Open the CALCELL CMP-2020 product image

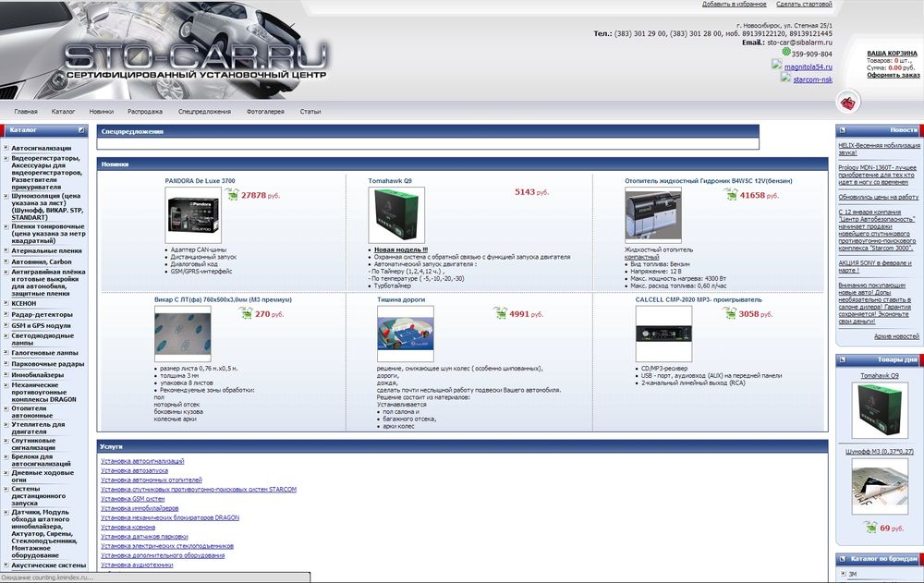tap(663, 334)
